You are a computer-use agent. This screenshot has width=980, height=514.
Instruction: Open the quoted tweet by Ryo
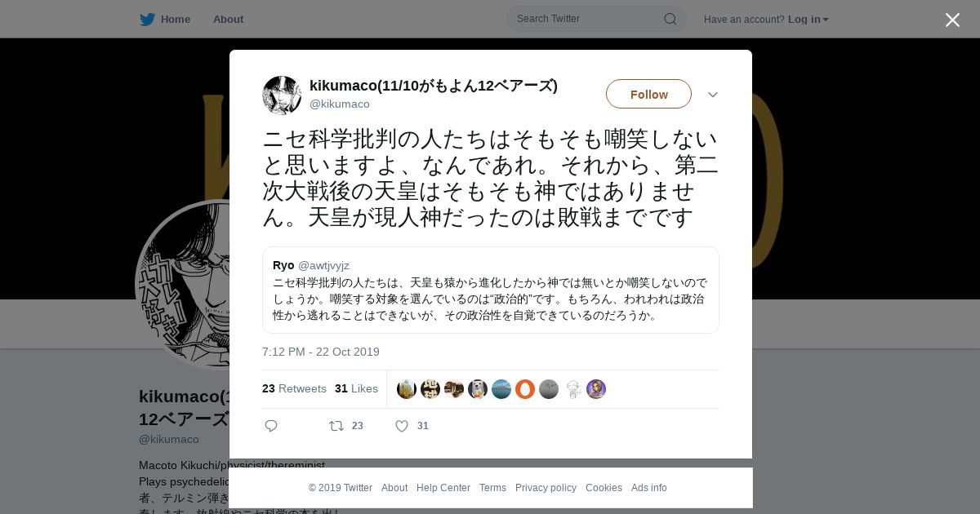tap(490, 290)
